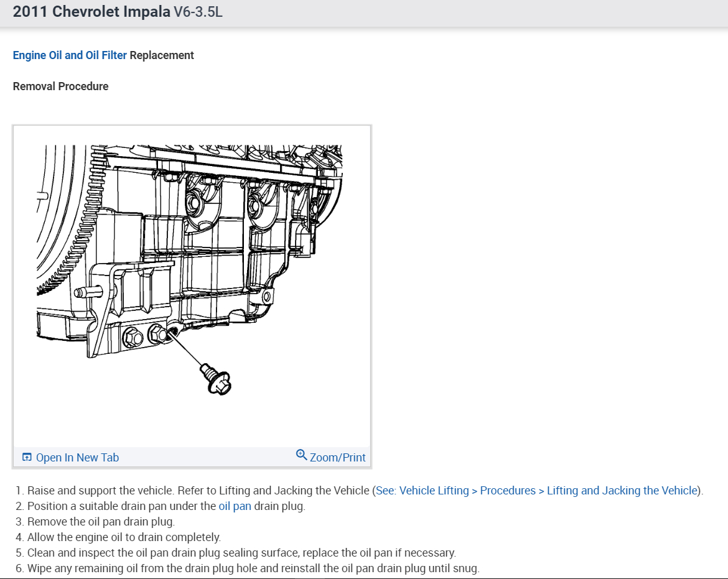The width and height of the screenshot is (728, 579).
Task: Click step 4 Allow the engine oil to drain
Action: coord(118,537)
